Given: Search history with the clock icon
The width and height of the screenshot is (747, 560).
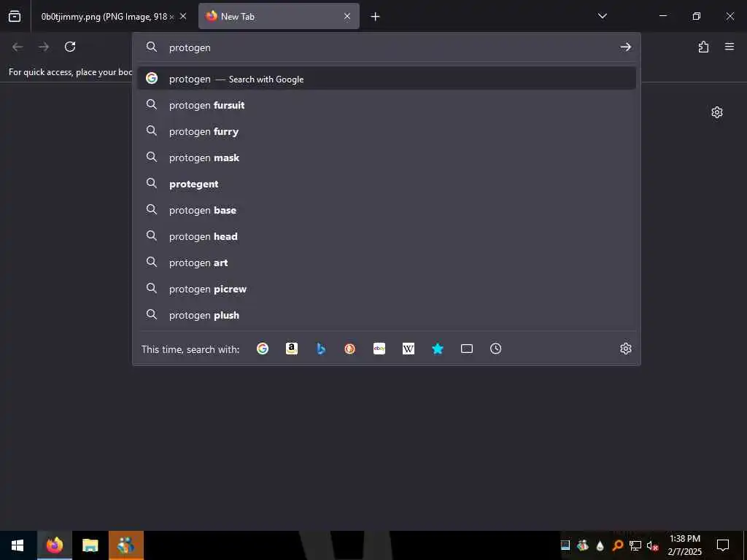Looking at the screenshot, I should [x=495, y=349].
